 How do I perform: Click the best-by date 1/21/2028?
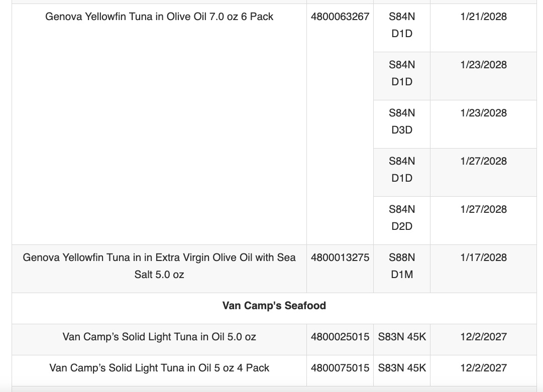tap(483, 17)
